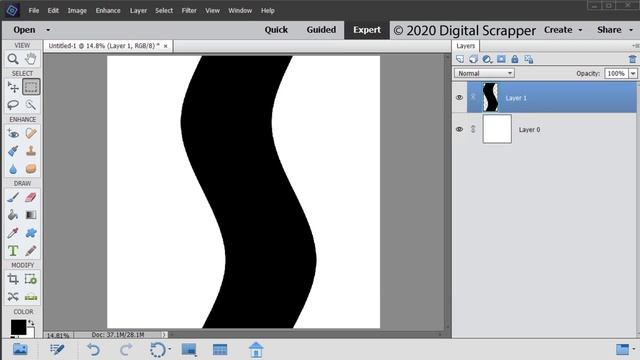Screen dimensions: 640x360
Task: Select the Gradient tool
Action: click(31, 215)
